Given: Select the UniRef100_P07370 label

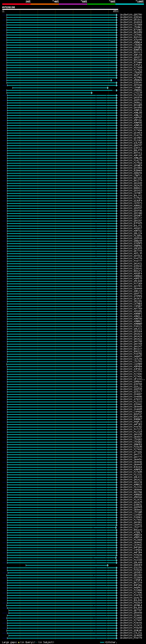Looking at the screenshot, I should [131, 371].
